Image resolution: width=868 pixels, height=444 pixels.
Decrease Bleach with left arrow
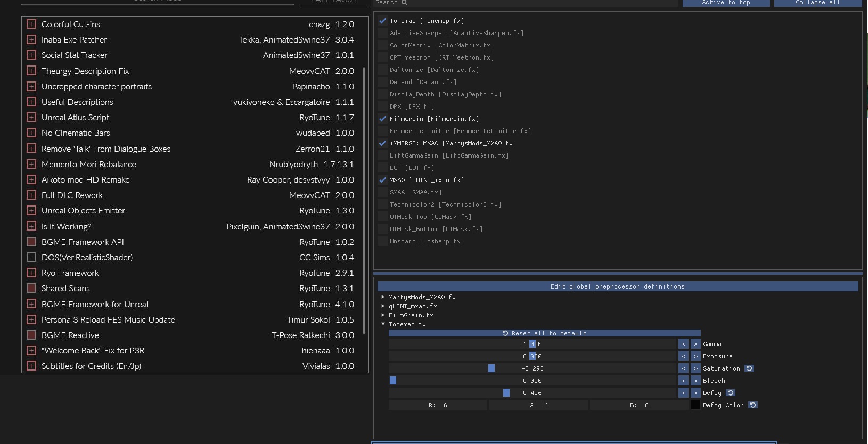coord(683,381)
